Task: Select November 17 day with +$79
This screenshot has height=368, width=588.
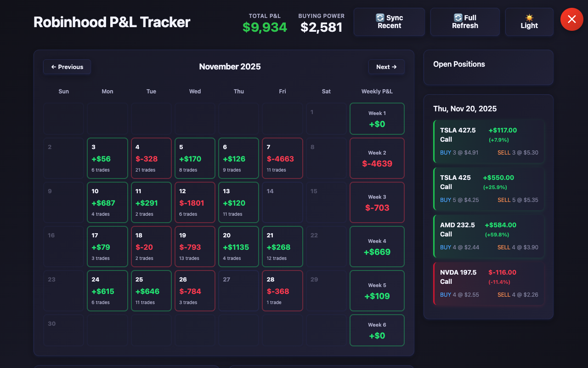Action: pyautogui.click(x=107, y=247)
